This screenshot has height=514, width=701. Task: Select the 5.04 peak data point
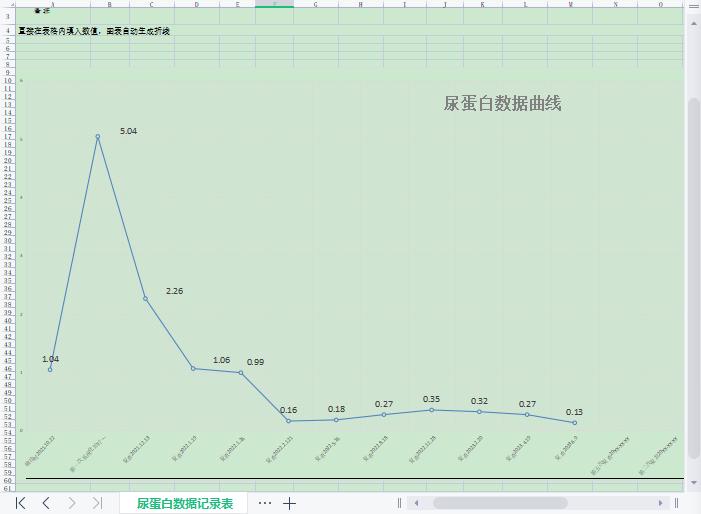(x=98, y=136)
